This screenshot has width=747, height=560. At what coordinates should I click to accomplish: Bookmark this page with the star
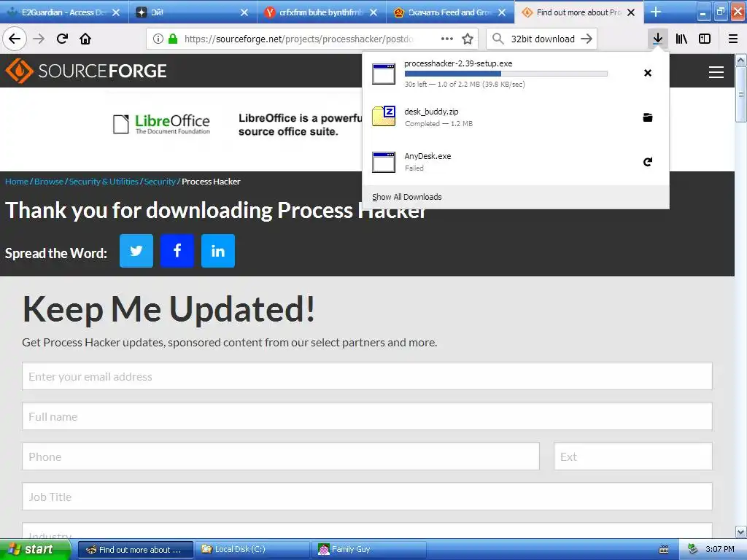[x=468, y=39]
